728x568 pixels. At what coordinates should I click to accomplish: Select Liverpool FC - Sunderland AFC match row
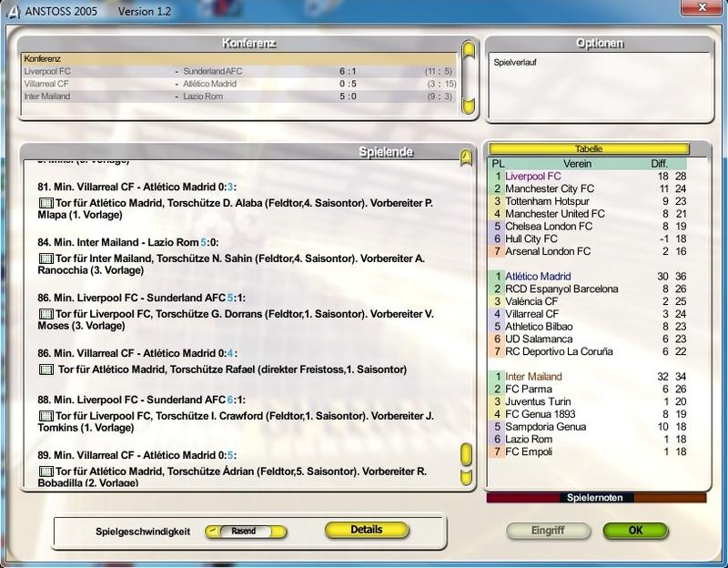coord(238,72)
